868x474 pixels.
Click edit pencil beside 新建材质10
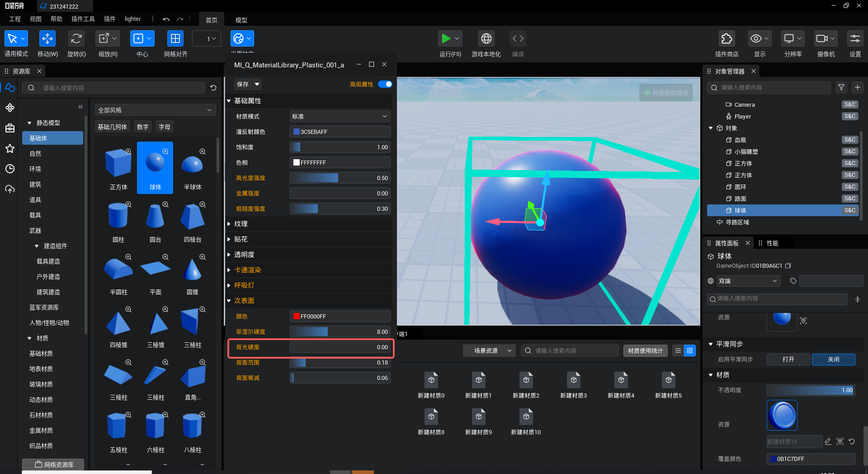click(x=828, y=441)
